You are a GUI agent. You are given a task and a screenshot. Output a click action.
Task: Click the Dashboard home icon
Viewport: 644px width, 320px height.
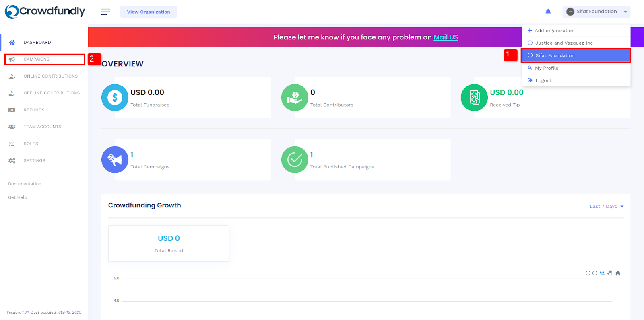12,43
